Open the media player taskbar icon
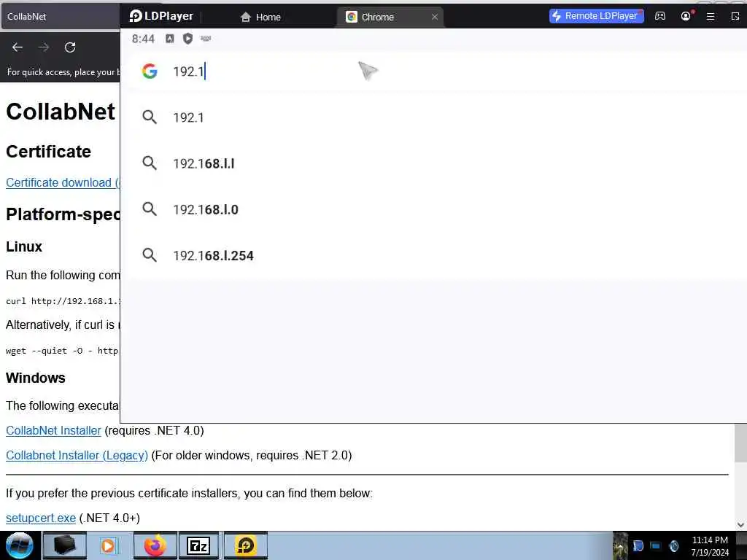The height and width of the screenshot is (560, 747). click(109, 545)
